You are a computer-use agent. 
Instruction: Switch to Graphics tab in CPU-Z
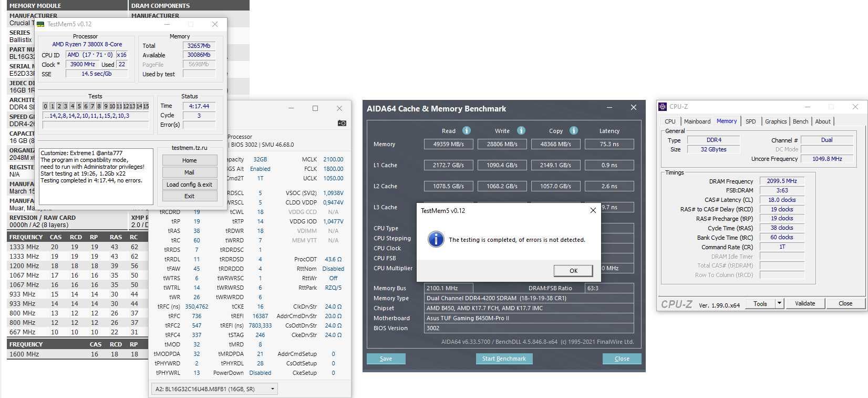pos(776,121)
